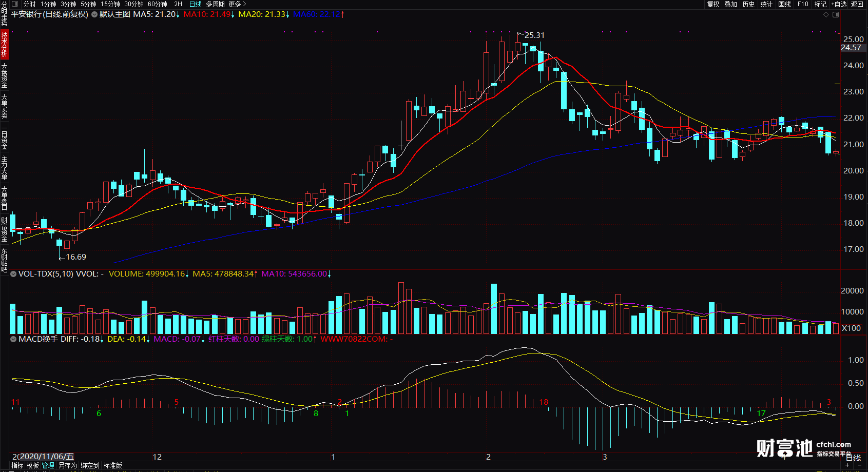Screen dimensions: 868x472
Task: Click the MA10: 21.49 indicator value
Action: 209,14
